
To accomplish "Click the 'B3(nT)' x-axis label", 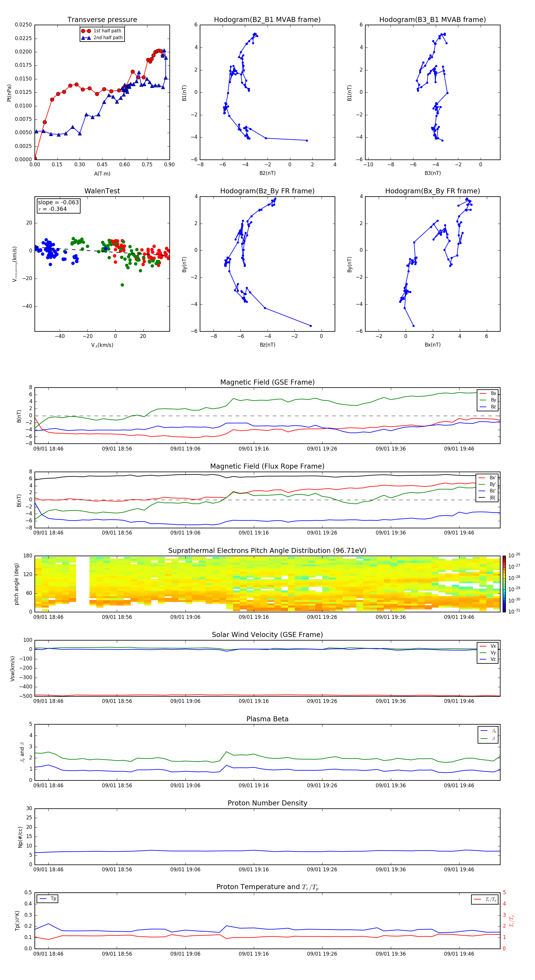I will click(432, 173).
